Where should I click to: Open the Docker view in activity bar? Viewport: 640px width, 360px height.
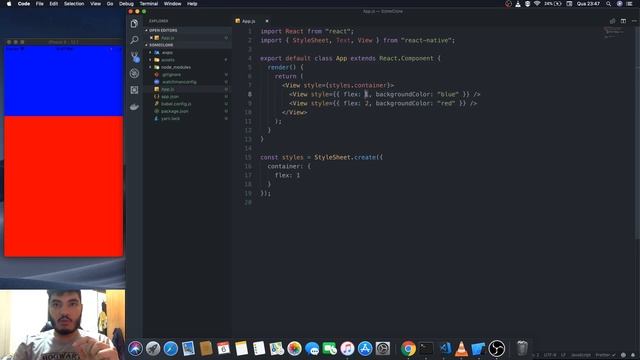coord(134,107)
